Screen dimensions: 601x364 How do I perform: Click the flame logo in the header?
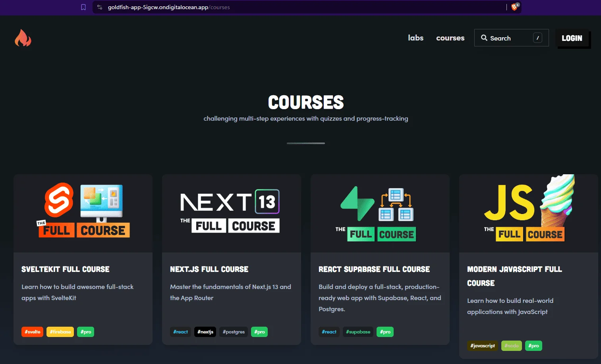[23, 38]
